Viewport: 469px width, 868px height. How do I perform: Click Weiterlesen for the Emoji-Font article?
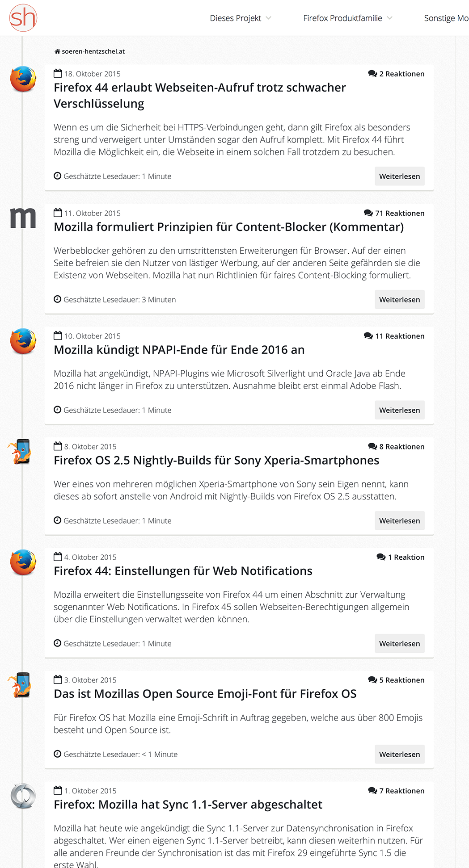point(400,754)
